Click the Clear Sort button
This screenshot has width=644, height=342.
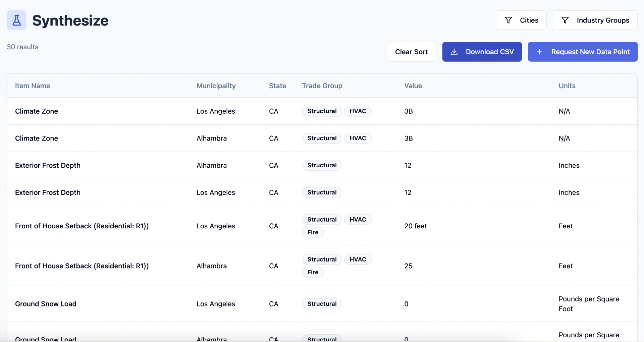(412, 52)
